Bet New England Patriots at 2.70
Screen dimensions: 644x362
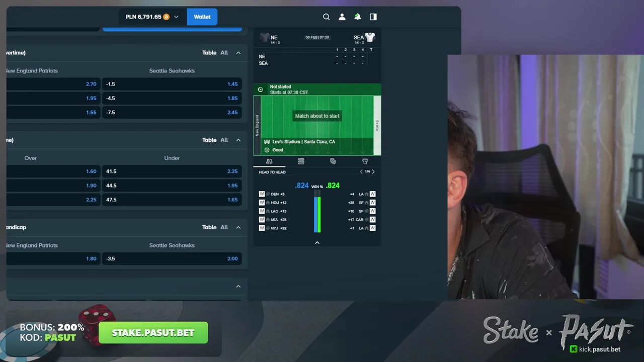pos(53,84)
